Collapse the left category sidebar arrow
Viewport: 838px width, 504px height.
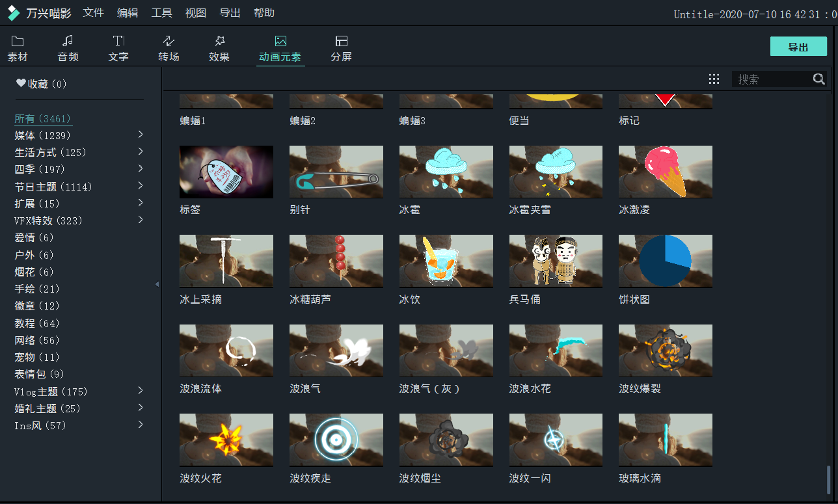coord(157,284)
